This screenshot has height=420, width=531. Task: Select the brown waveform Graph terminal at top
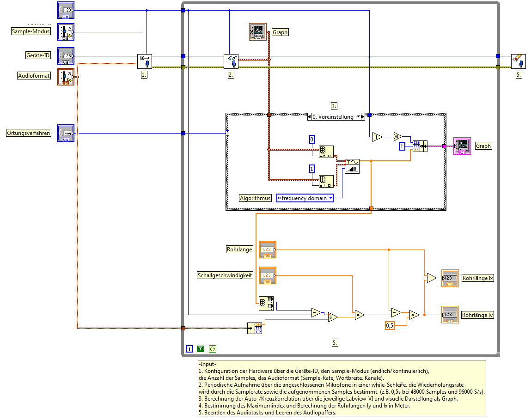[x=258, y=32]
